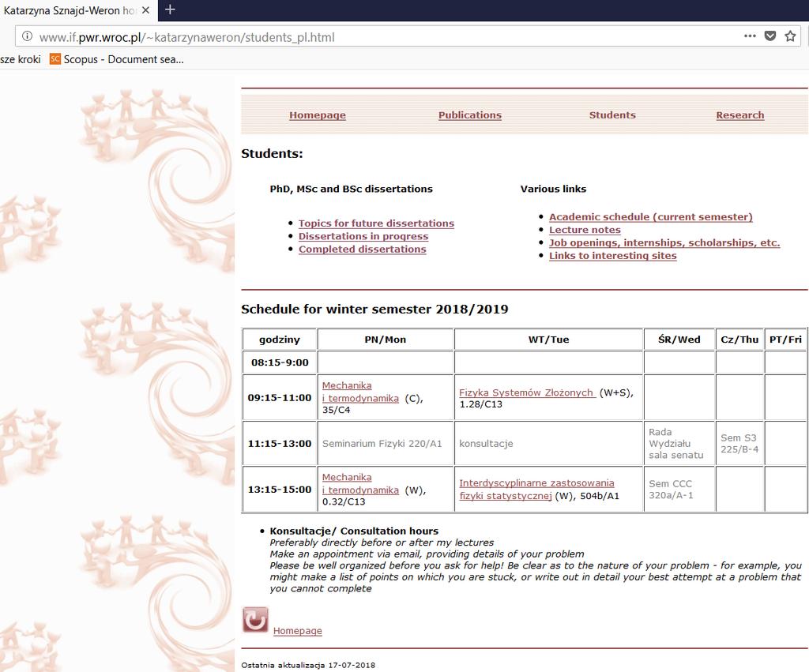Open the Dissertations in progress link
The width and height of the screenshot is (809, 672).
point(363,236)
